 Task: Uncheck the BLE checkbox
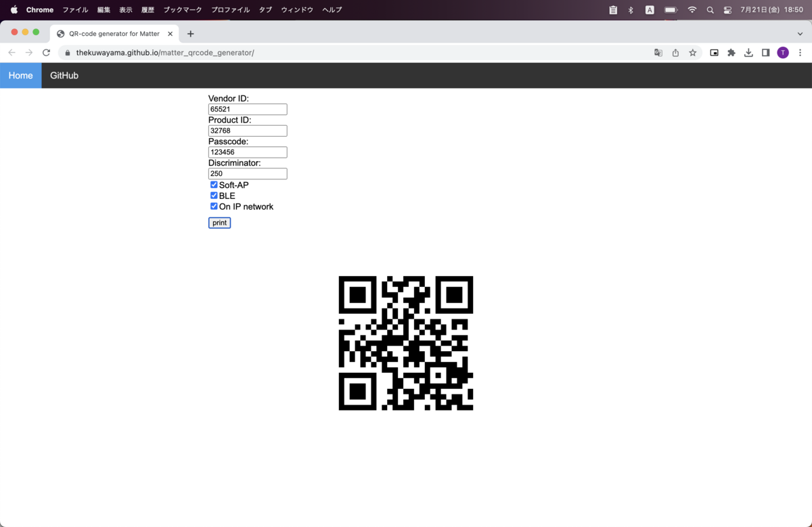click(214, 196)
